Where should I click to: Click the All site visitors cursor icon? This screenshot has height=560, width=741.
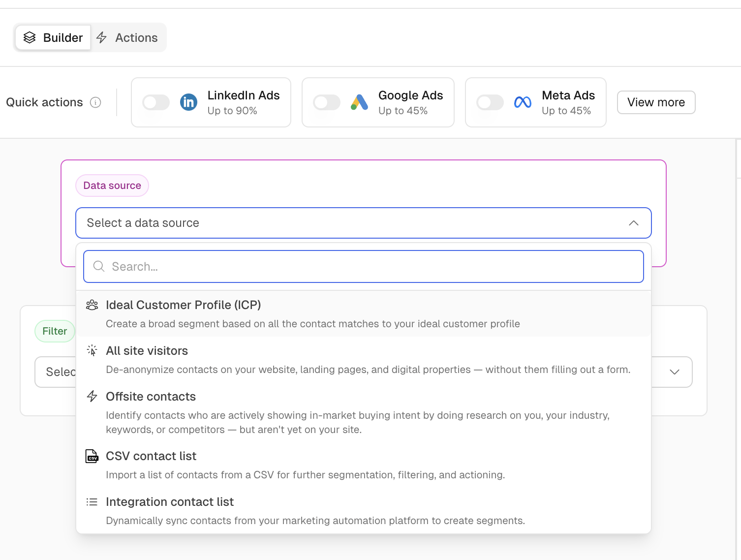click(92, 351)
